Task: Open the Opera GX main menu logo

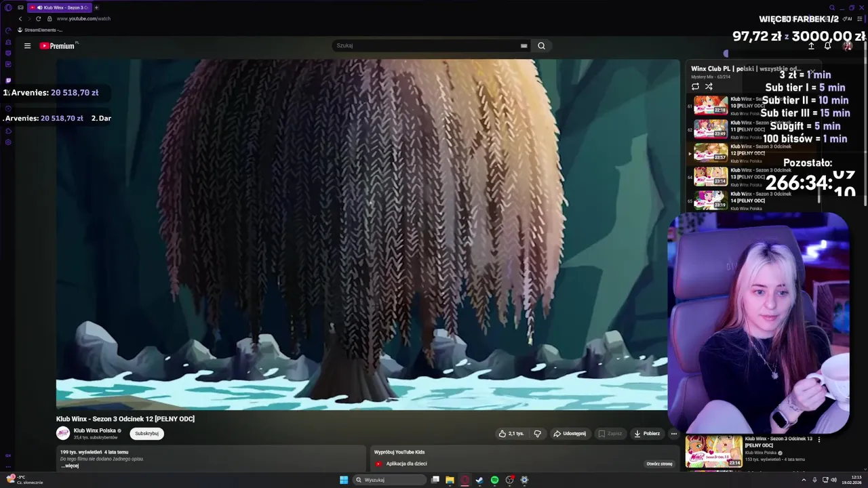Action: [x=8, y=7]
